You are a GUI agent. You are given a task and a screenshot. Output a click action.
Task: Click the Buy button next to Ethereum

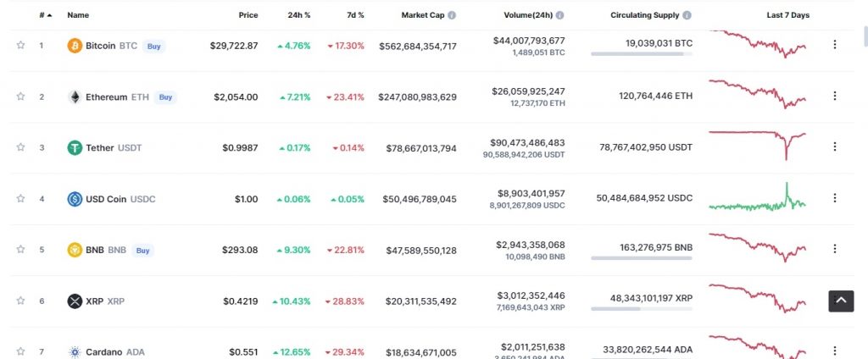point(165,97)
